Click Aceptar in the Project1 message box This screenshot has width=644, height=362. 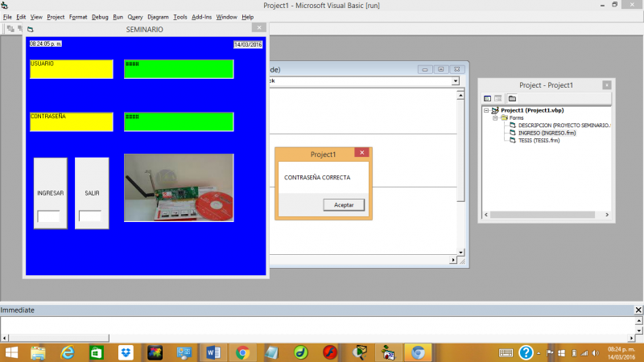pyautogui.click(x=344, y=205)
